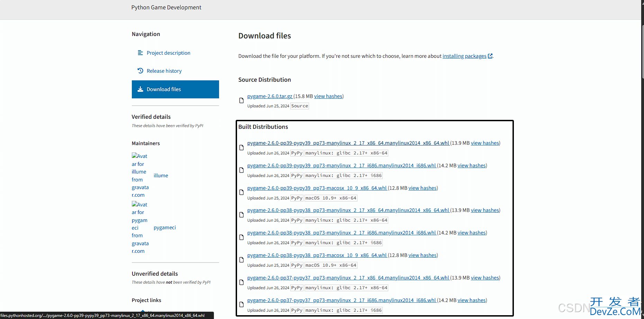Click file icon beside pp37 manylinux x86_64 wheel
This screenshot has width=644, height=319.
point(242,282)
